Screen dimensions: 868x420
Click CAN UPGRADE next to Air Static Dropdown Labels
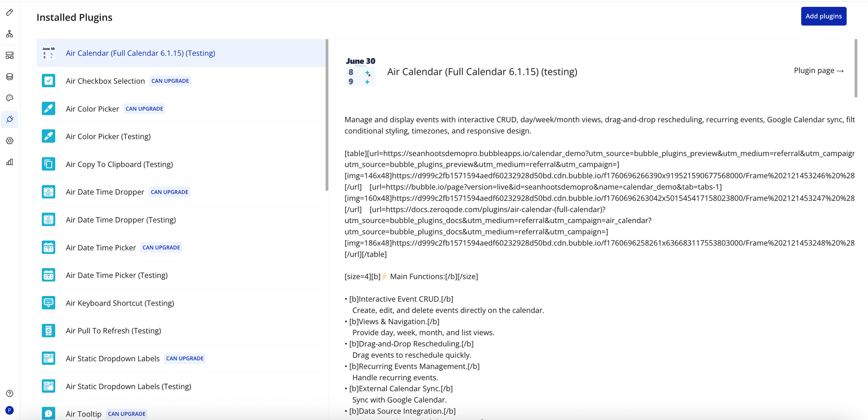click(185, 359)
